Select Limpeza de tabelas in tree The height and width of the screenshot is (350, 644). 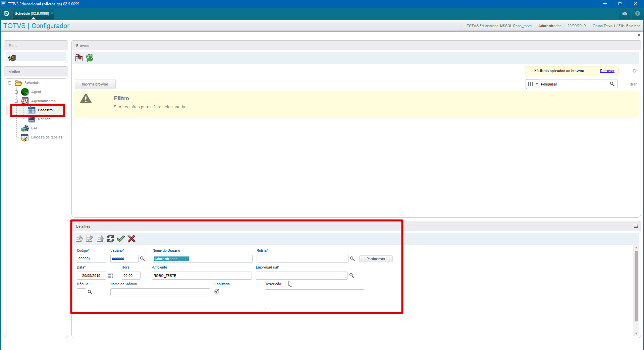42,137
